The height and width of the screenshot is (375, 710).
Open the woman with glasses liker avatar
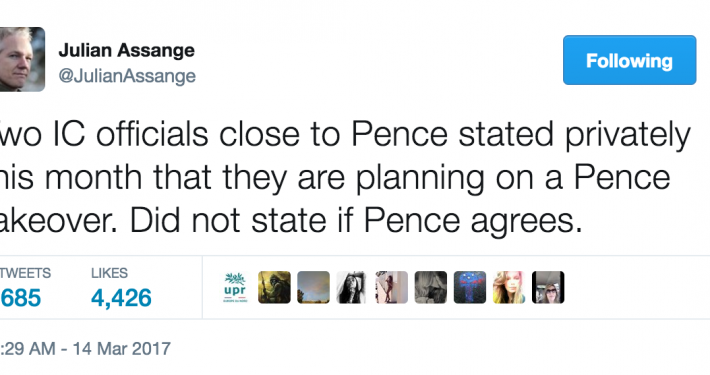[548, 287]
